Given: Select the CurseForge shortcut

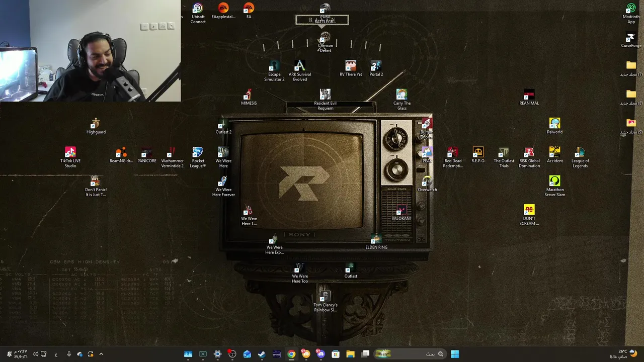Looking at the screenshot, I should click(x=631, y=40).
